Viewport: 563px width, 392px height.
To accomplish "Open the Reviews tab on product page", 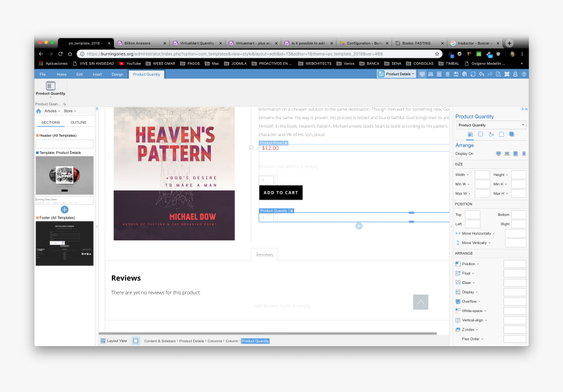I will tap(264, 254).
